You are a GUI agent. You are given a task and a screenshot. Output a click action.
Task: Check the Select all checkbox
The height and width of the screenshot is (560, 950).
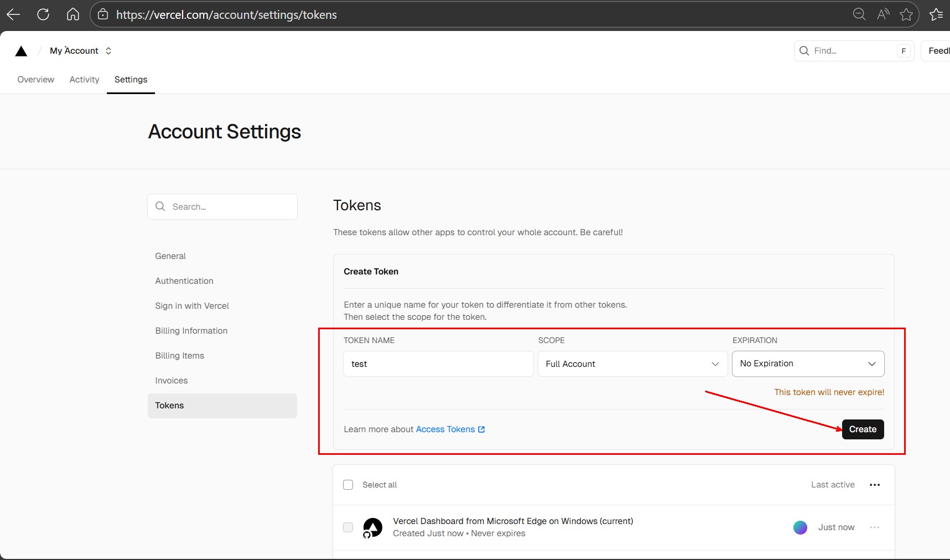pos(348,485)
